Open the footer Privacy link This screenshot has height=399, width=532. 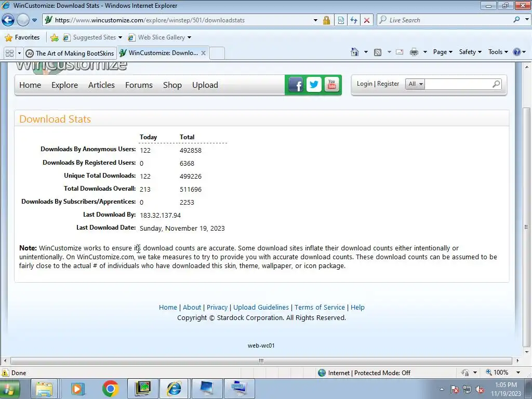click(x=217, y=308)
